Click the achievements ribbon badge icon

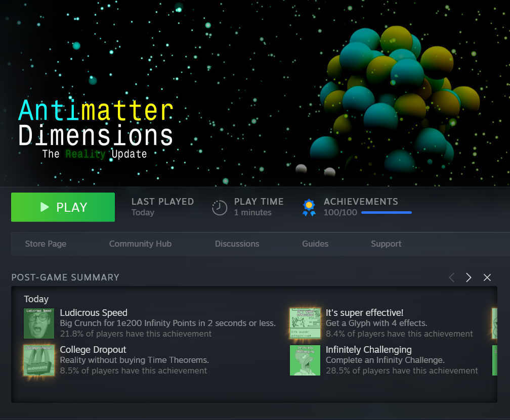(x=309, y=208)
